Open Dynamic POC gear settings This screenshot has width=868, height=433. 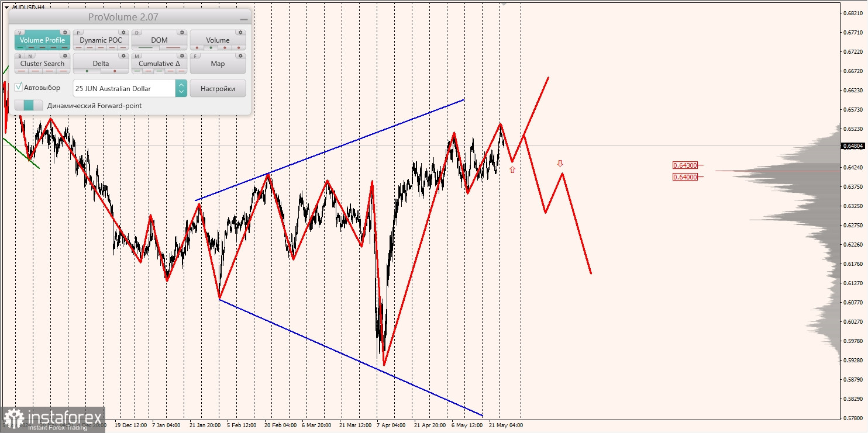point(123,32)
